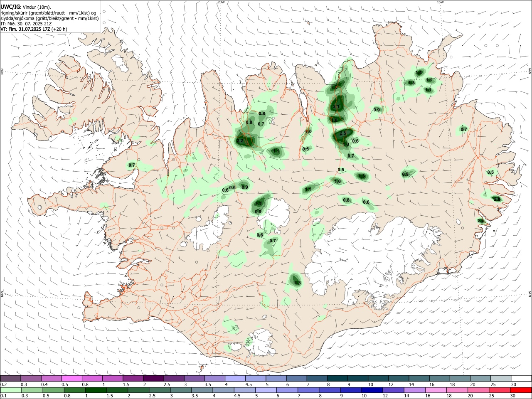This screenshot has width=532, height=399.
Task: Click the 20W longitude label at the map top
Action: pyautogui.click(x=221, y=2)
